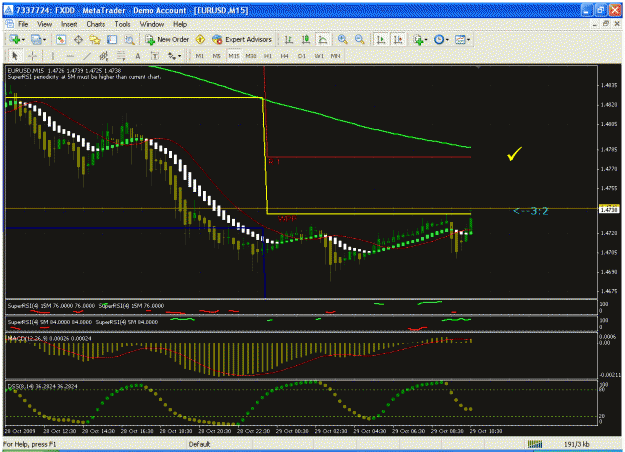Switch to Bar Chart display
625x452 pixels.
289,39
